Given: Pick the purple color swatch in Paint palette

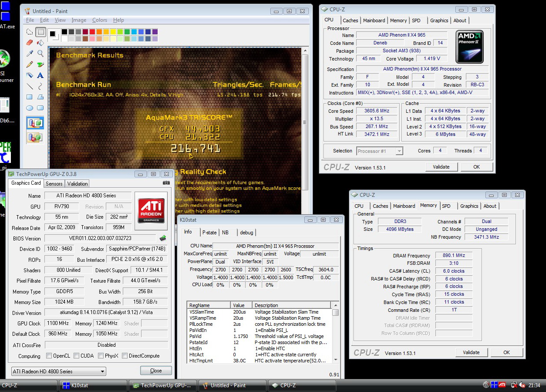Looking at the screenshot, I should 155,32.
